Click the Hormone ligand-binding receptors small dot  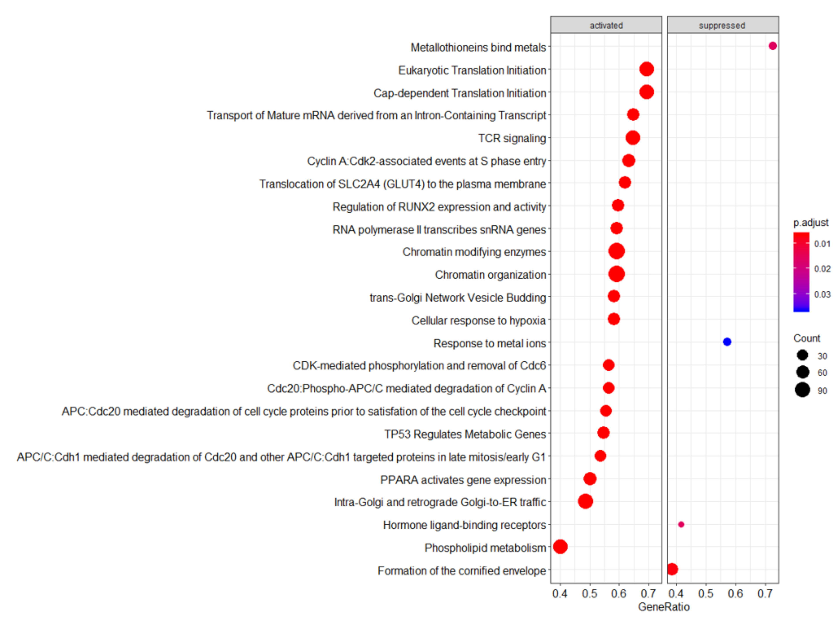click(681, 524)
